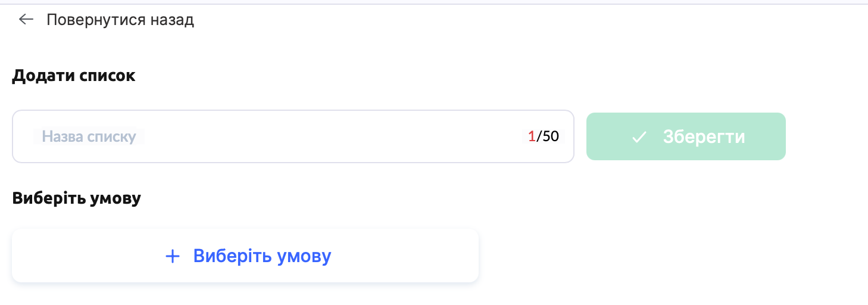This screenshot has height=305, width=868.
Task: Click the Додати список heading
Action: point(74,76)
